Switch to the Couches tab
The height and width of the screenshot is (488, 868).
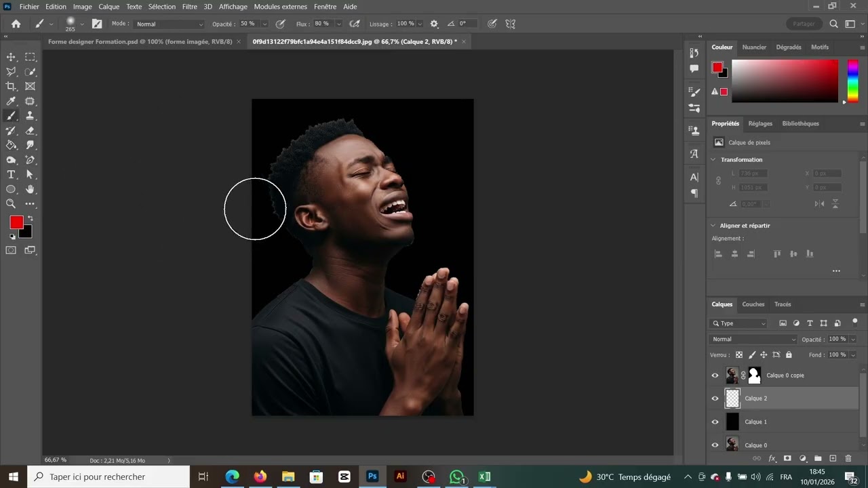pyautogui.click(x=753, y=304)
